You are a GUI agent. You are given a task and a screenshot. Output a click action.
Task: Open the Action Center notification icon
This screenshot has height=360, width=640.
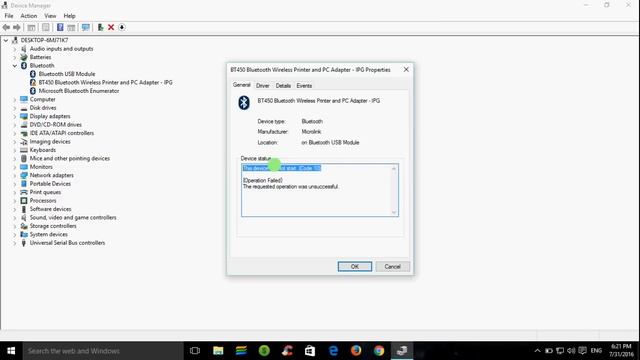coord(582,351)
